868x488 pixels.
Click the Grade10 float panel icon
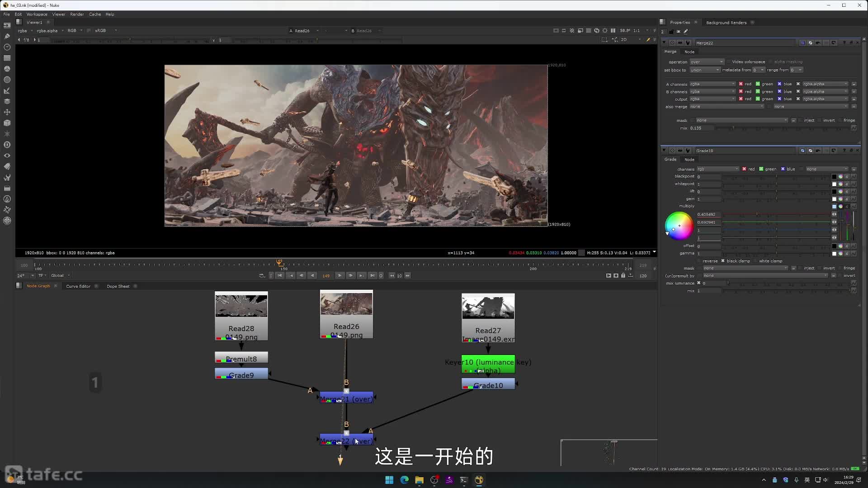[x=851, y=150]
